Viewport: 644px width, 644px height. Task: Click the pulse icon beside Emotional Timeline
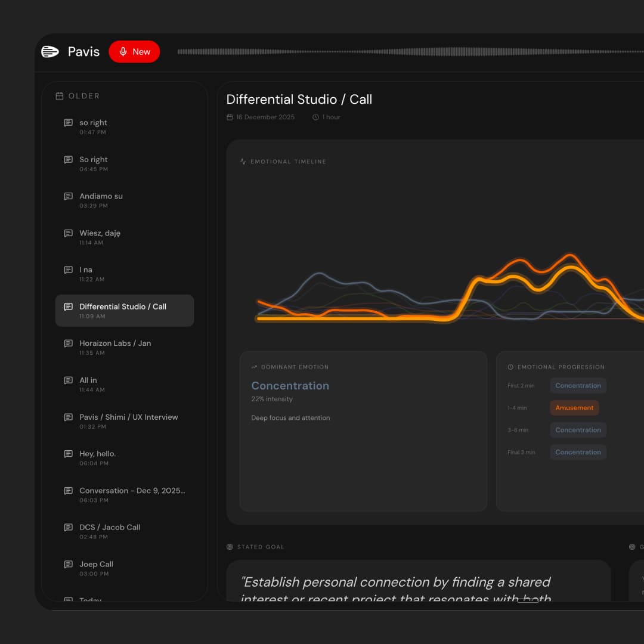[243, 162]
